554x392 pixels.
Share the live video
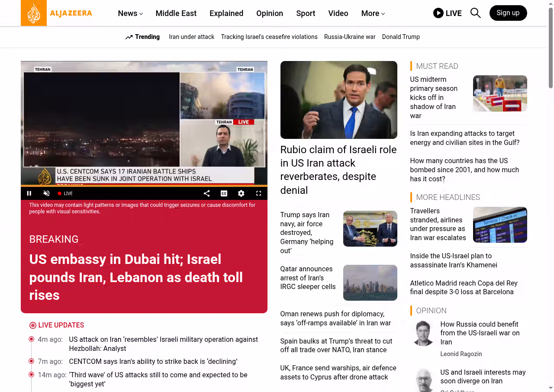pos(206,193)
